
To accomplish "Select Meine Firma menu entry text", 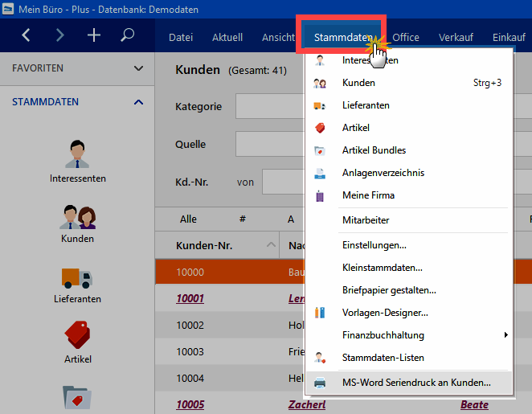I will (369, 195).
